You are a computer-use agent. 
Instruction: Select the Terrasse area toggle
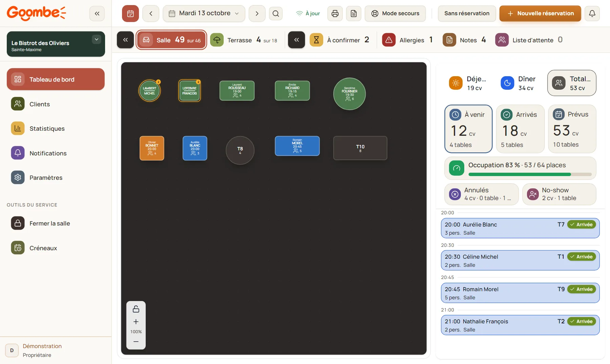click(x=244, y=40)
